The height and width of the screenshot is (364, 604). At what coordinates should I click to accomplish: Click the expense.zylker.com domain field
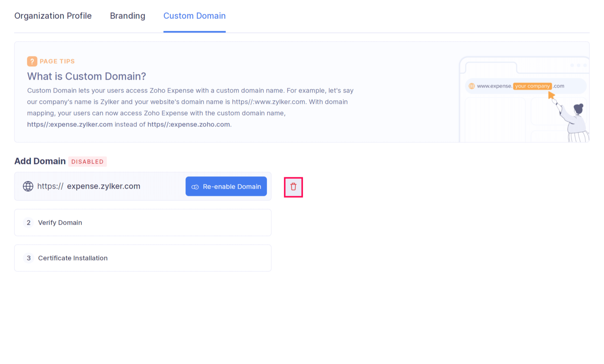click(104, 186)
